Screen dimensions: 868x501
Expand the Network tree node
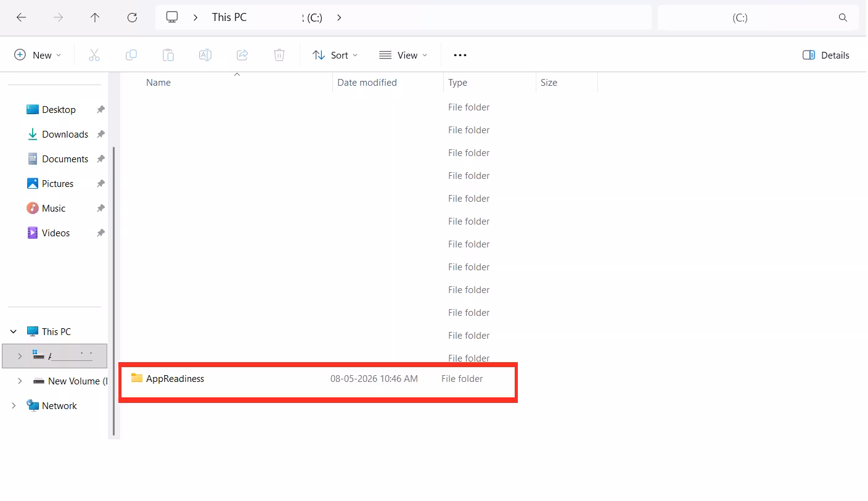pos(14,405)
